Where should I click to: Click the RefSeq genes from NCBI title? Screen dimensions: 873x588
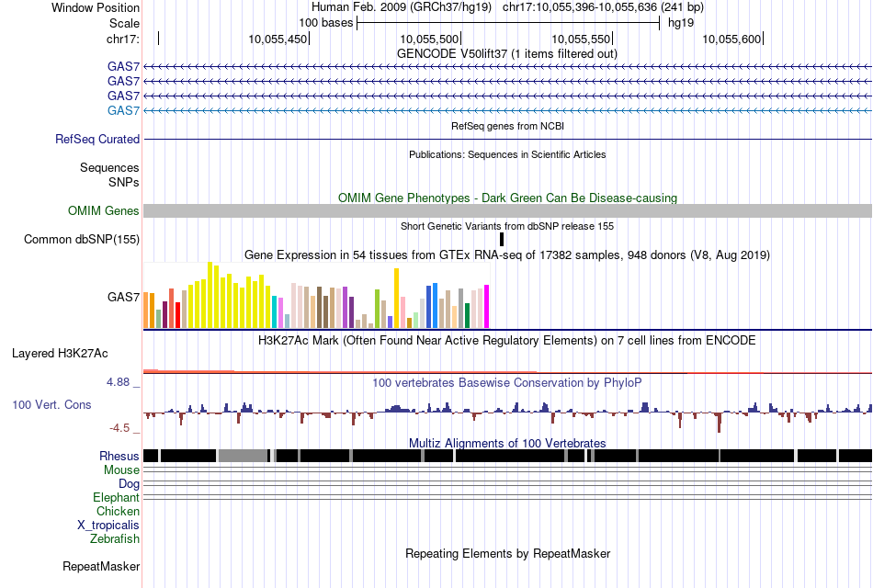[507, 127]
